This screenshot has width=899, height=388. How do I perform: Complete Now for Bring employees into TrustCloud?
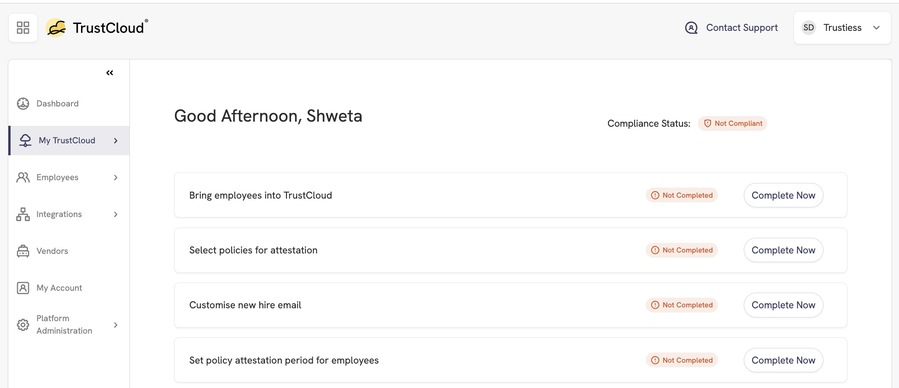coord(783,195)
